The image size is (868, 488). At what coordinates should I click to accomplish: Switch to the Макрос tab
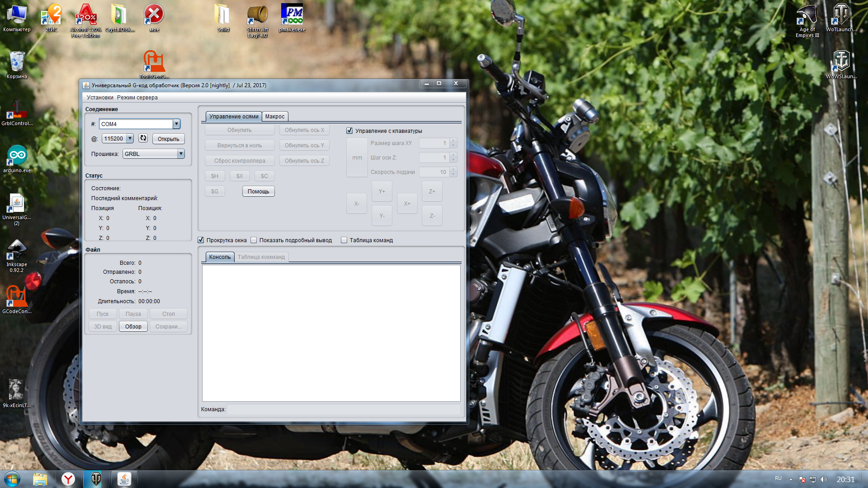pyautogui.click(x=274, y=116)
